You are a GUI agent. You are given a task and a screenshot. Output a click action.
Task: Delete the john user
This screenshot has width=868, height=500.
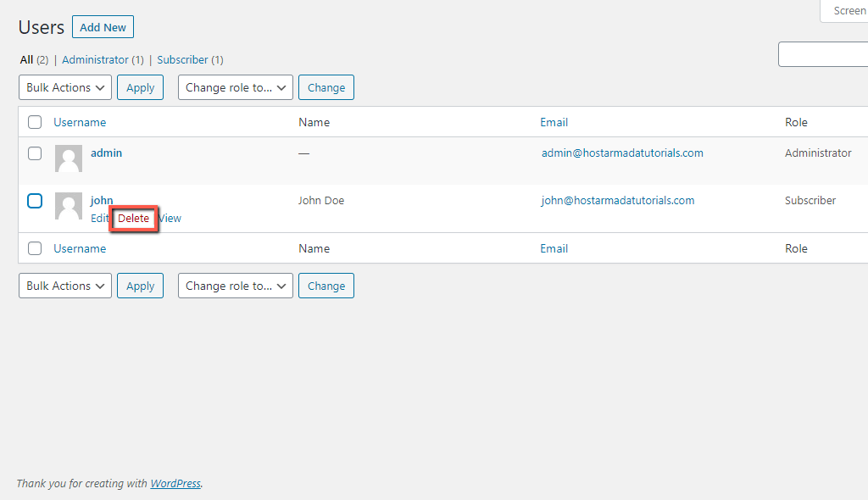pos(133,218)
